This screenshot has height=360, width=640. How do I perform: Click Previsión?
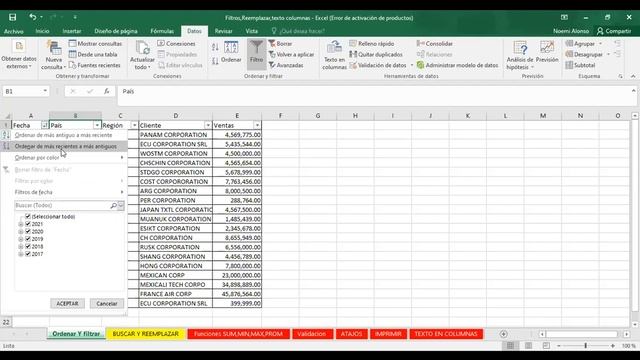[547, 52]
